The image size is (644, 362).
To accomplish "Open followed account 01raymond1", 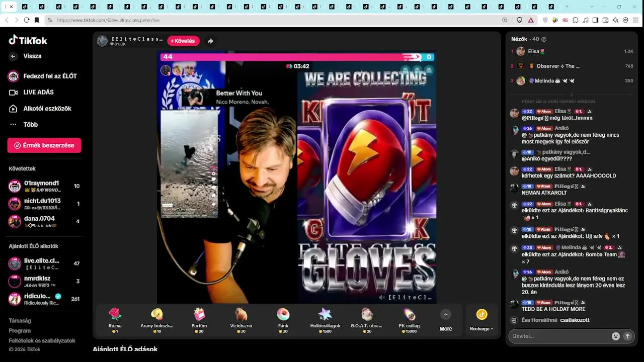I will point(44,186).
